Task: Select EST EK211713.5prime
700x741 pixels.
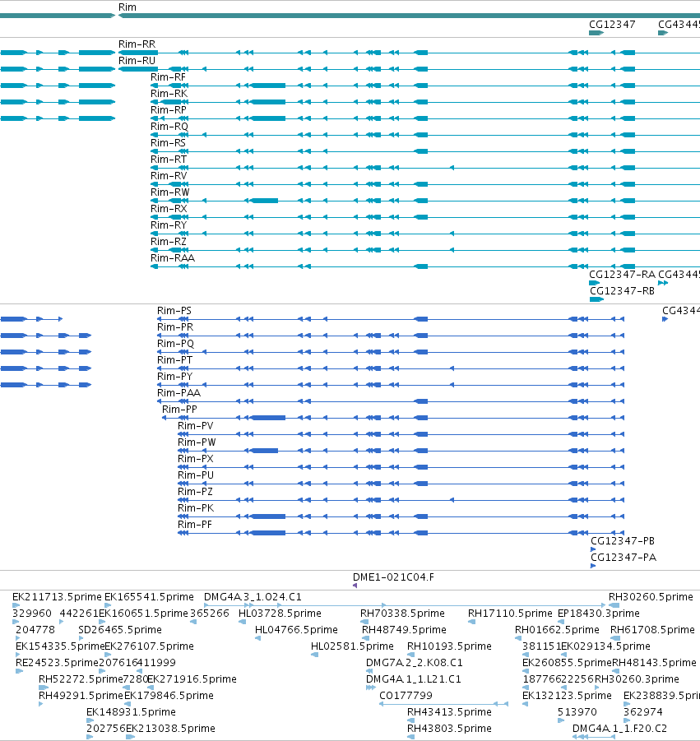Action: pos(57,597)
